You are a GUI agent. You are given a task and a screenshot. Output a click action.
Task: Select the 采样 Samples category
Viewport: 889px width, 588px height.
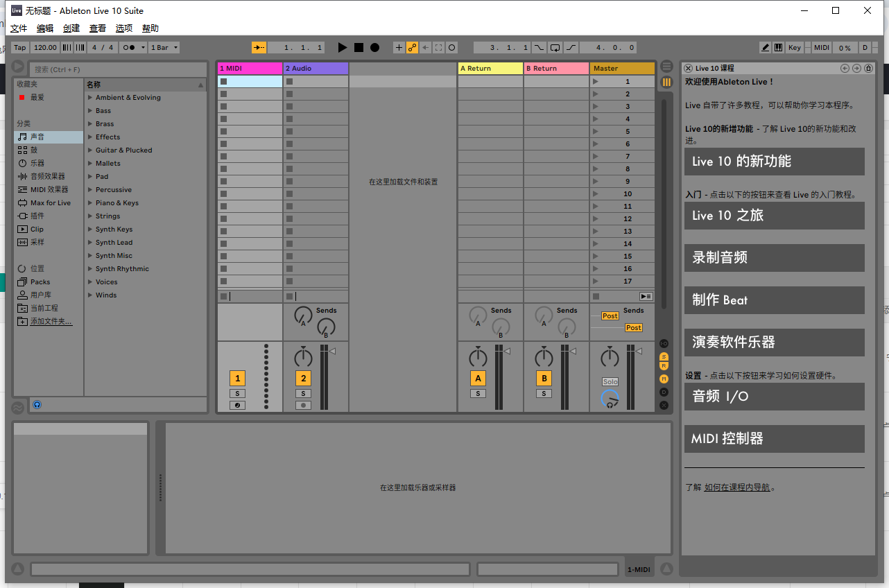tap(49, 242)
